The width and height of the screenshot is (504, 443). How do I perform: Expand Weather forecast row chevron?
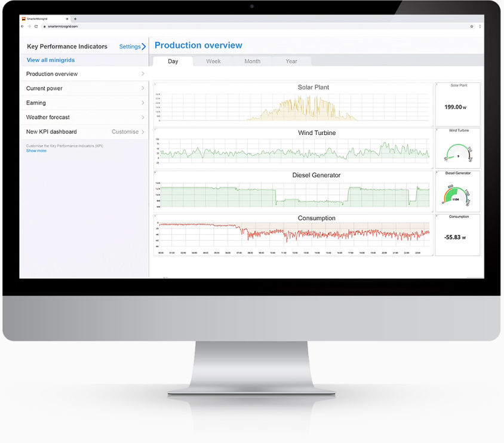coord(143,117)
